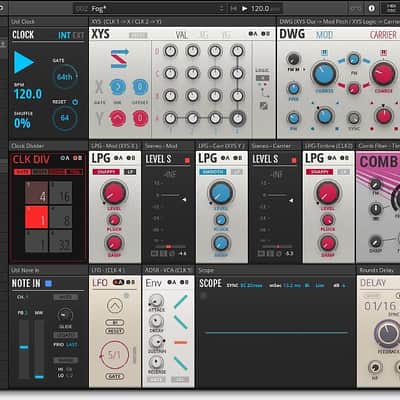Click the red record indicator on Levels Mod
The image size is (400, 400).
(x=187, y=161)
